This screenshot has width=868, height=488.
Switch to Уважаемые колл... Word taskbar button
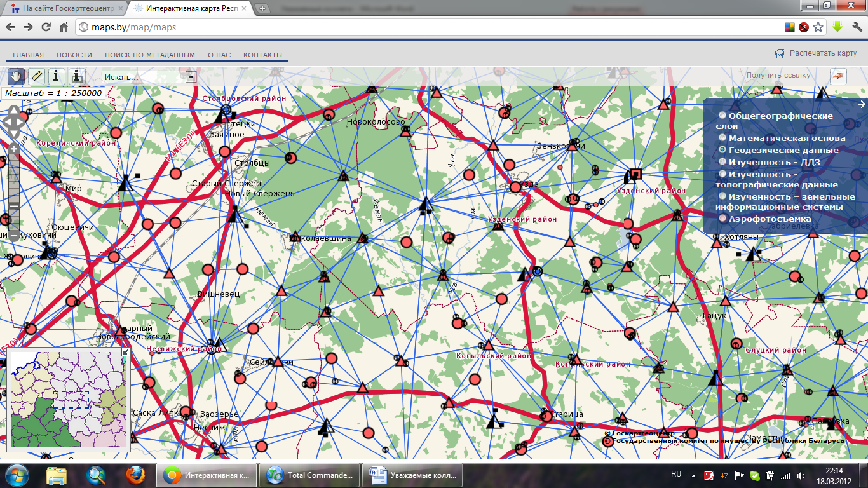tap(412, 475)
